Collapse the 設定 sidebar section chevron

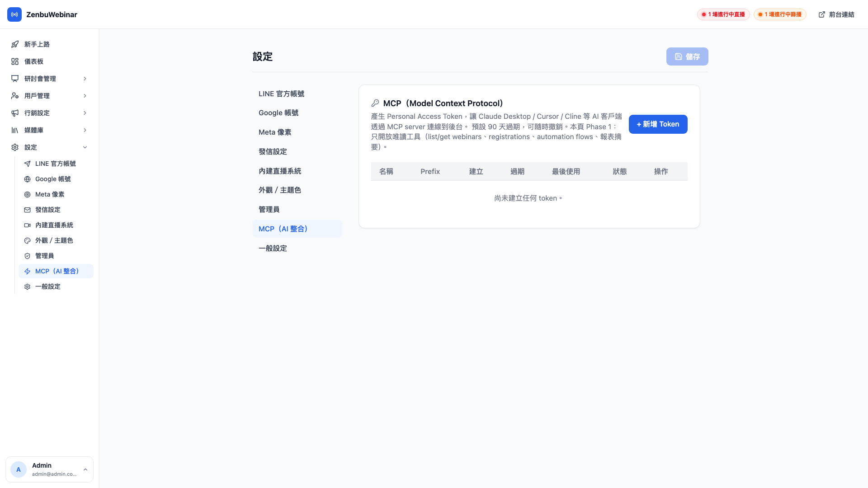(85, 147)
